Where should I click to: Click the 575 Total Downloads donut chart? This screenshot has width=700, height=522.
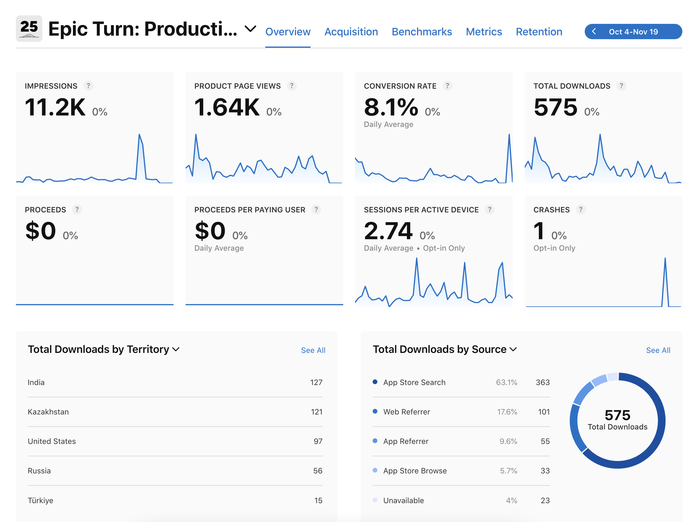[x=617, y=420]
